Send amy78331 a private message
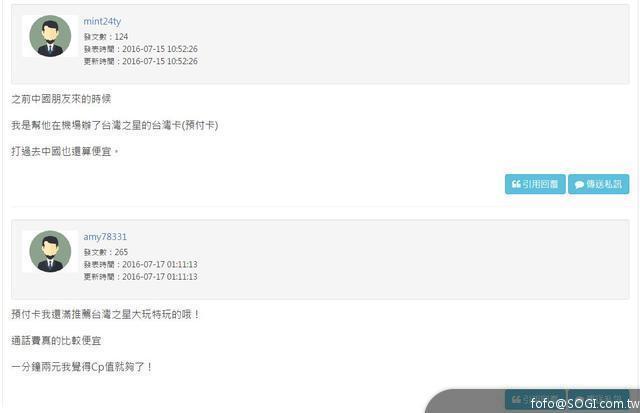 [598, 399]
